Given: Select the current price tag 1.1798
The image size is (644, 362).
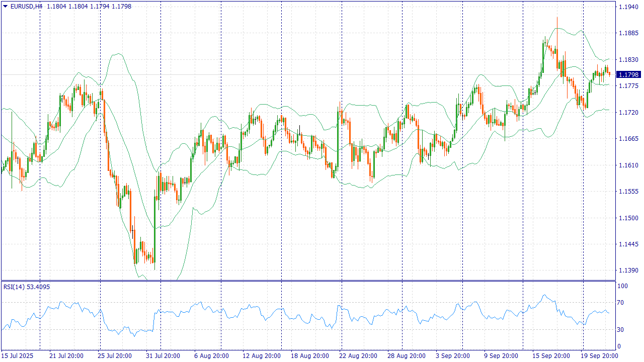Looking at the screenshot, I should [629, 74].
